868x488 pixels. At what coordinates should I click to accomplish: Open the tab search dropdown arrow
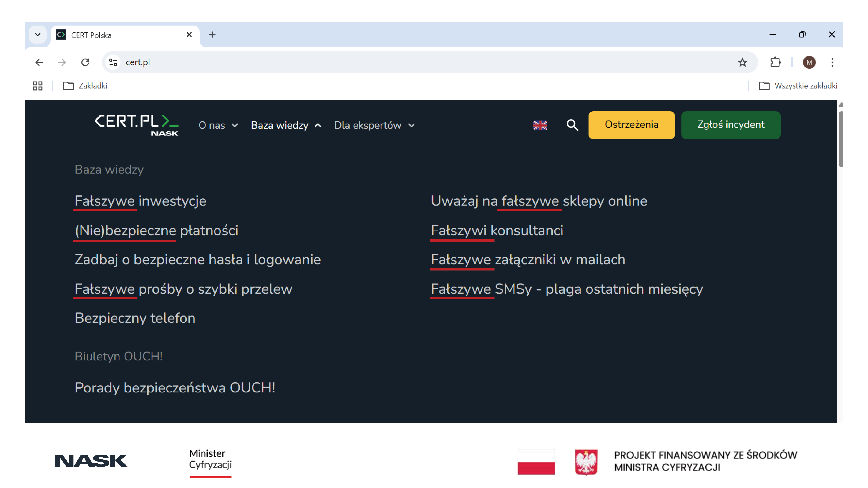38,35
